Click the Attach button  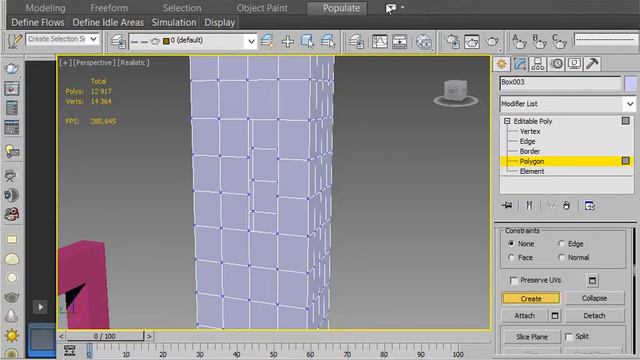click(524, 316)
